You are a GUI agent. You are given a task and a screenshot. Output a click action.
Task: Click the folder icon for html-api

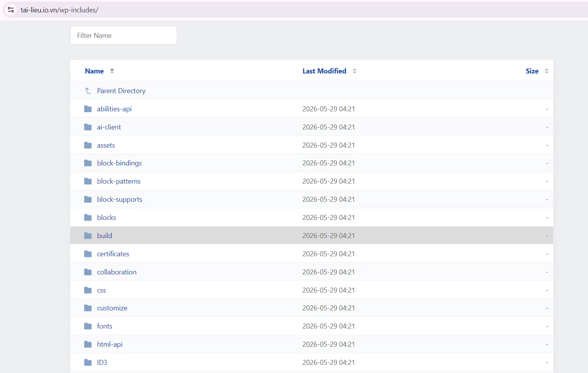88,344
